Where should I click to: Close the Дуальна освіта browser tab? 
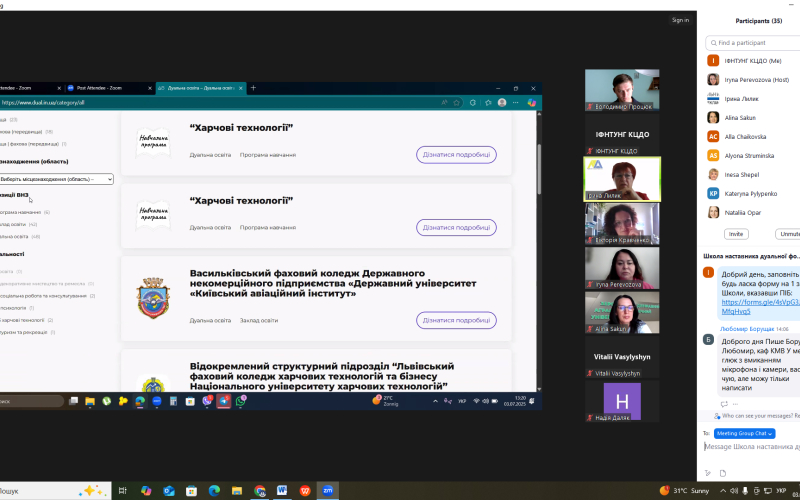(x=241, y=88)
